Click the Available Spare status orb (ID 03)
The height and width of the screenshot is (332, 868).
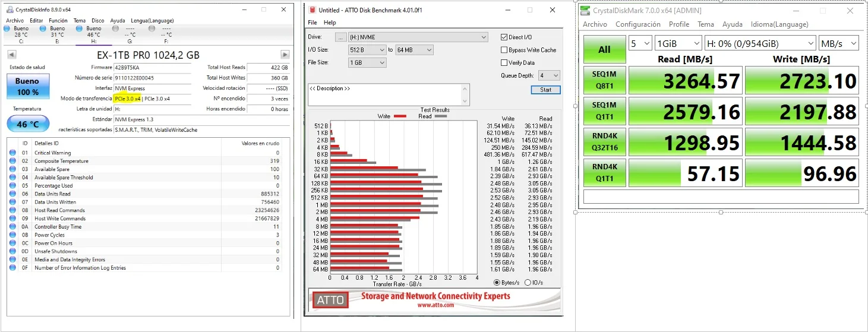pyautogui.click(x=12, y=169)
